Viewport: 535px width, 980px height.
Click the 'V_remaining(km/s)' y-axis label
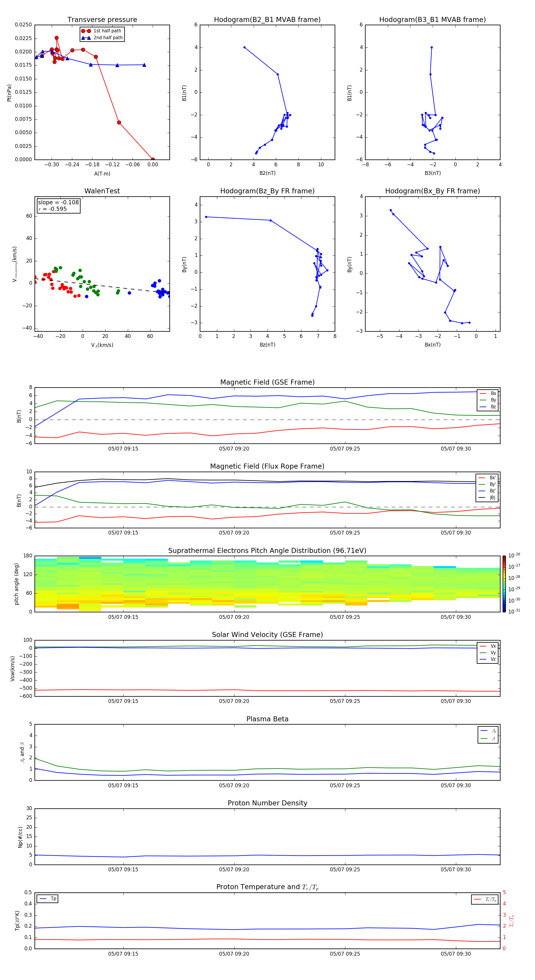point(15,264)
